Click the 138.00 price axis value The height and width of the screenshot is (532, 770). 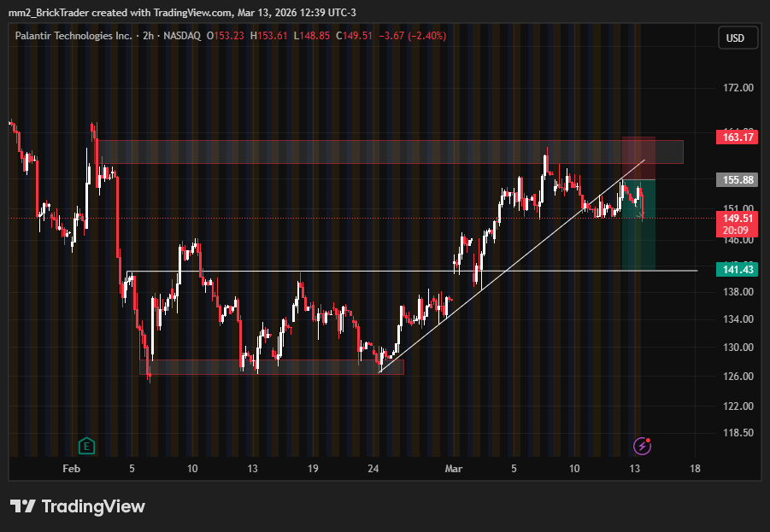(x=738, y=291)
